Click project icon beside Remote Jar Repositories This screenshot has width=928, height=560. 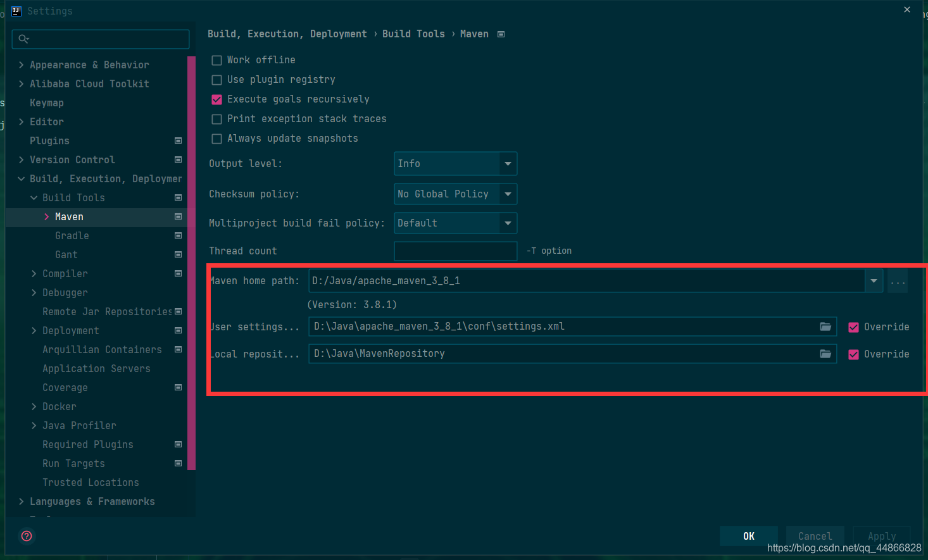pyautogui.click(x=178, y=311)
